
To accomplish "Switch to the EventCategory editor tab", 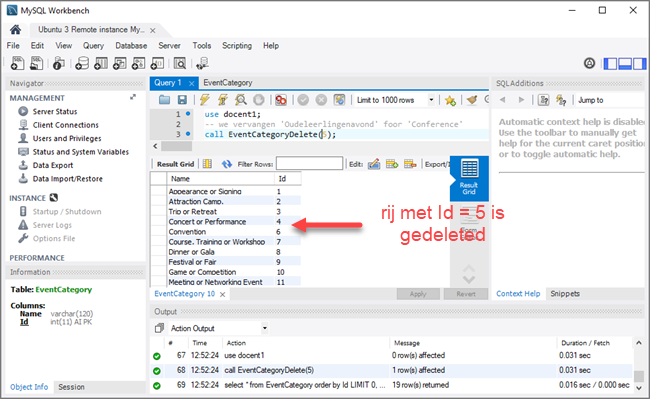I will (x=228, y=82).
